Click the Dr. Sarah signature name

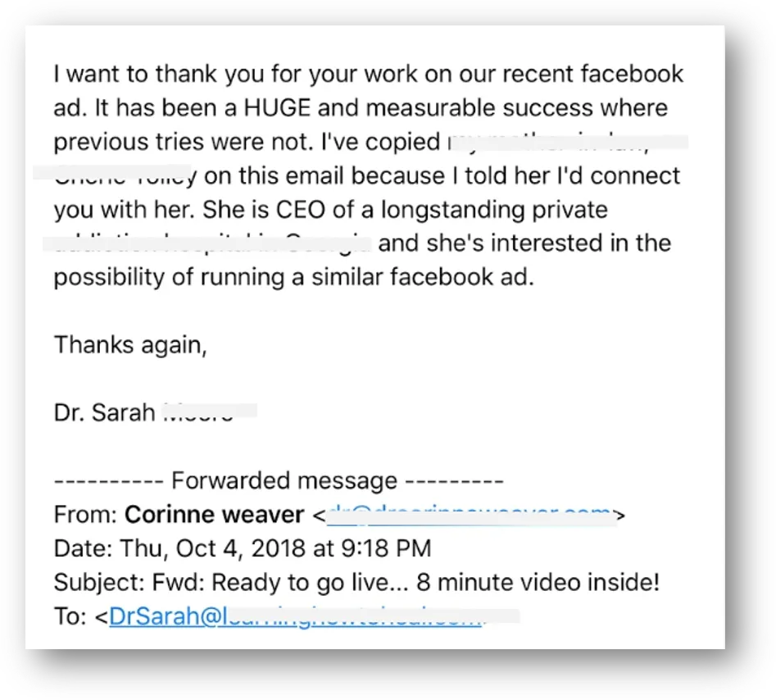point(104,411)
